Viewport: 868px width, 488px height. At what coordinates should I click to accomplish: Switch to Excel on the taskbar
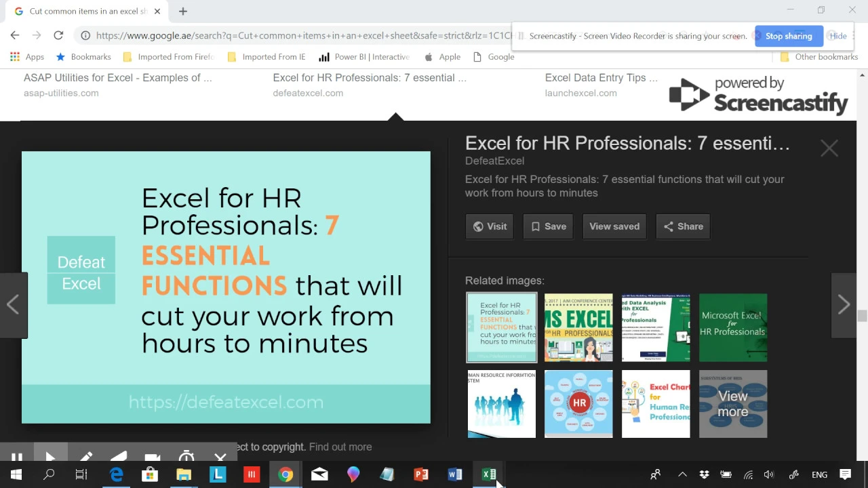(489, 474)
